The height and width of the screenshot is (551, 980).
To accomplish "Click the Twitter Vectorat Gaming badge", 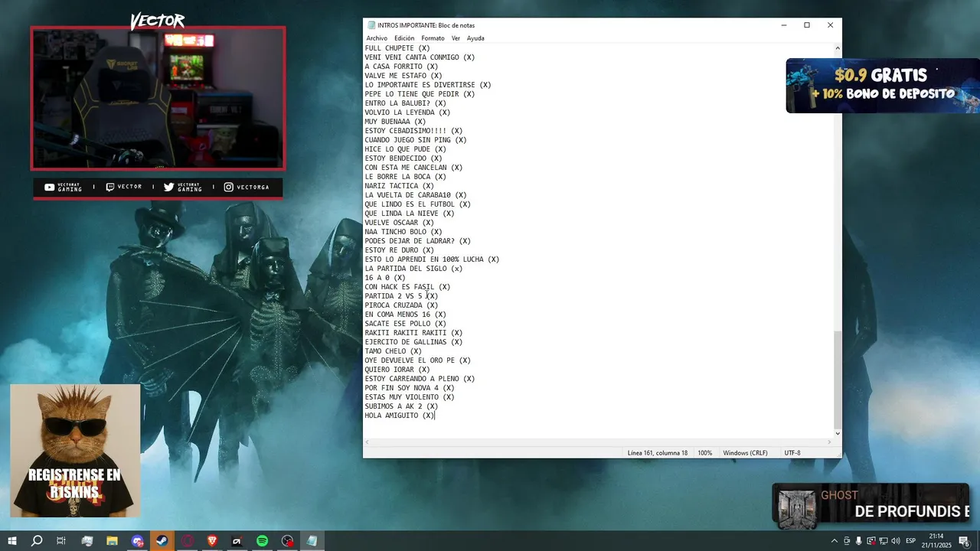I will point(183,187).
